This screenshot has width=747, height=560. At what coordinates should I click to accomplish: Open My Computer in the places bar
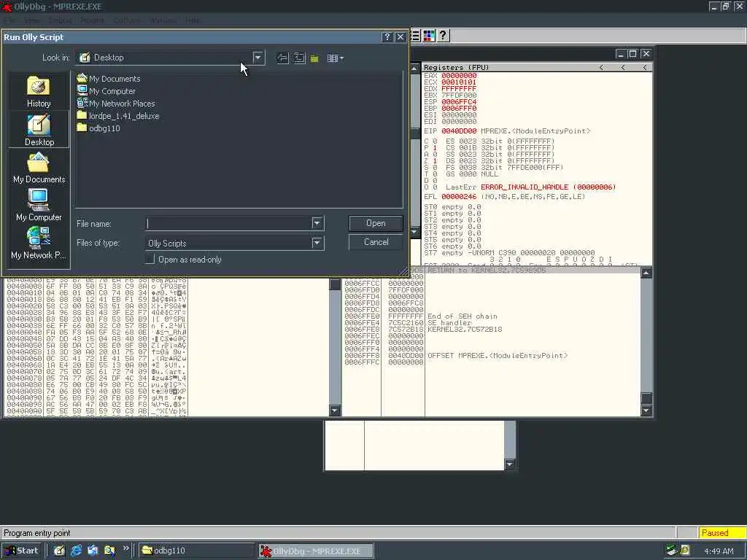(x=39, y=205)
